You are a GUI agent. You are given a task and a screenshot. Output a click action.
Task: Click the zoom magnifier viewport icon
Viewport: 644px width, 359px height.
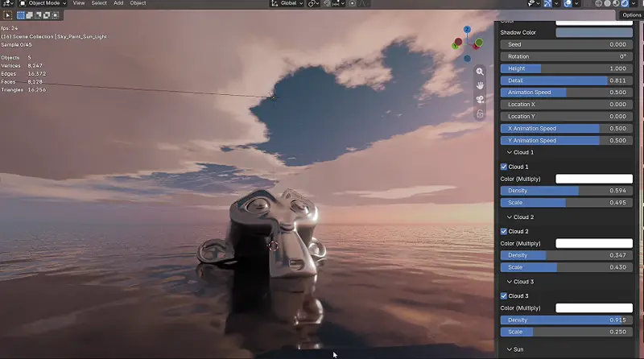480,72
